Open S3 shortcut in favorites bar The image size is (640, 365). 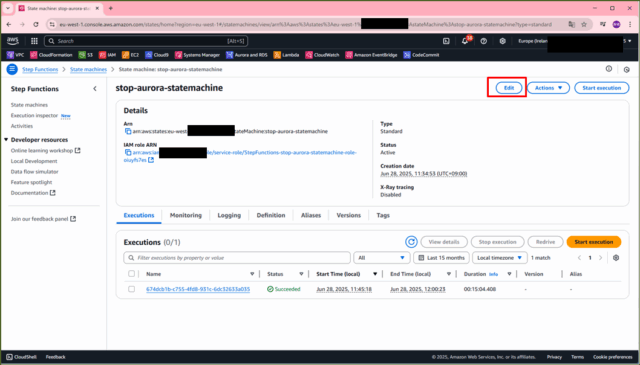coord(86,55)
